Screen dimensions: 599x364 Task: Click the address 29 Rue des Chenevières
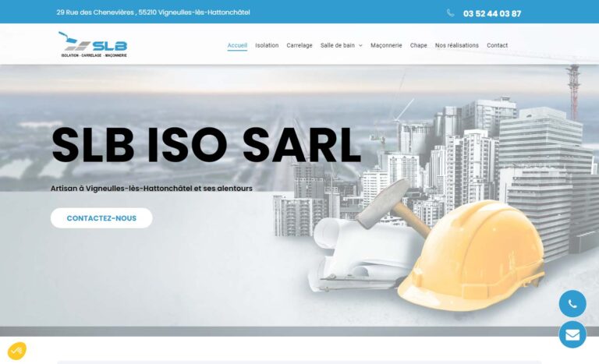[153, 12]
